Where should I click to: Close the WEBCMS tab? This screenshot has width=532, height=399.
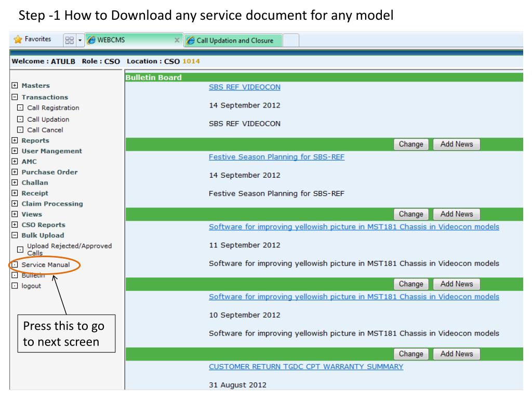pos(177,40)
